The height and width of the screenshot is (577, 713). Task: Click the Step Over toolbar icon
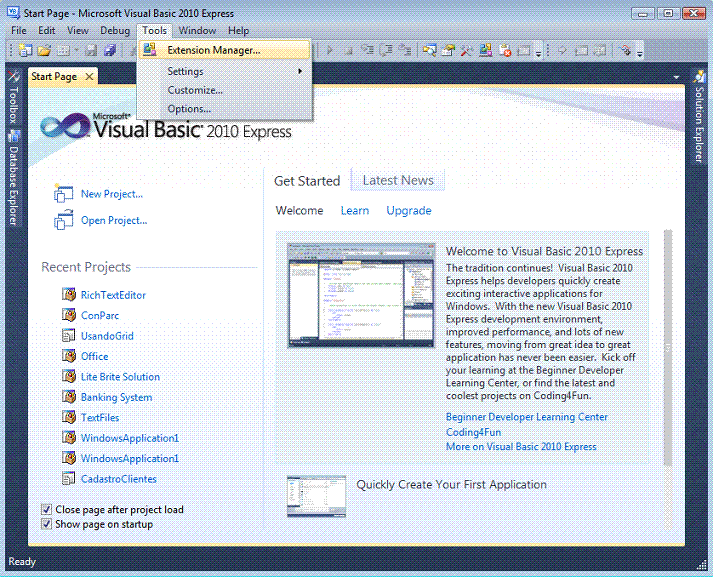[386, 50]
